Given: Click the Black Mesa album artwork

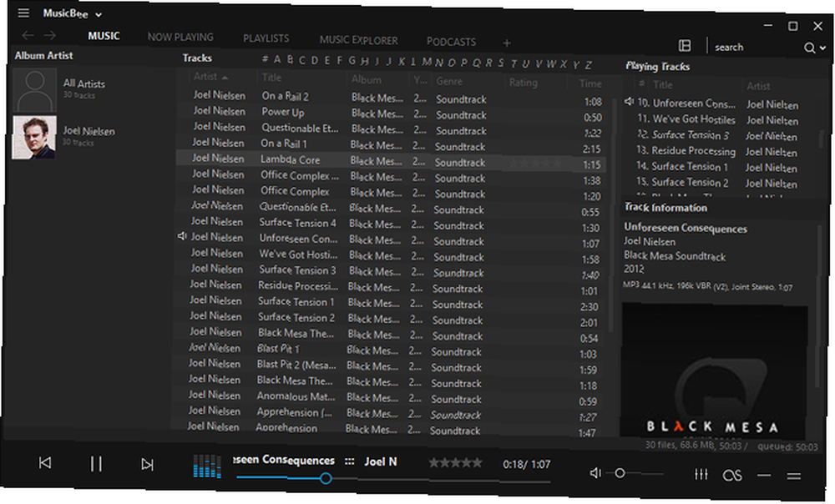Looking at the screenshot, I should coord(714,370).
